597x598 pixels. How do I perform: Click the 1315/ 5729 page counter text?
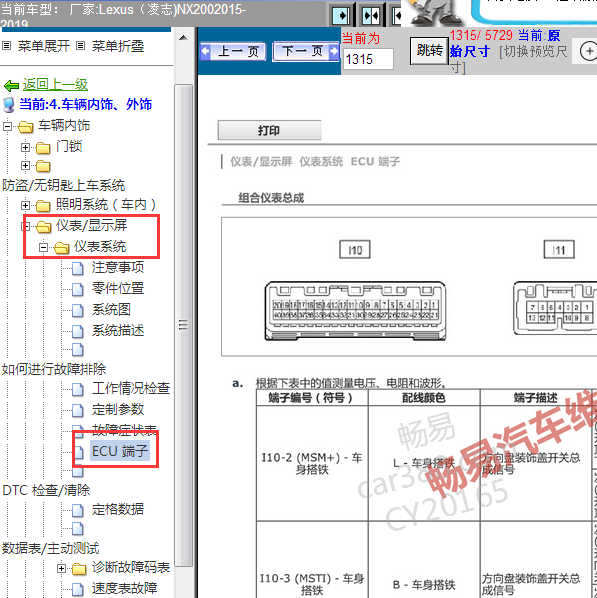(x=481, y=35)
